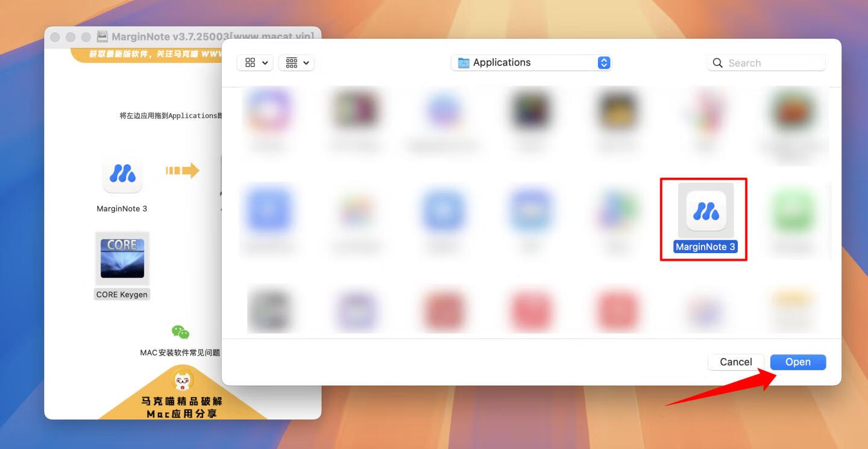Click MarginNote 3 label in installer window
The image size is (868, 449).
pos(122,209)
